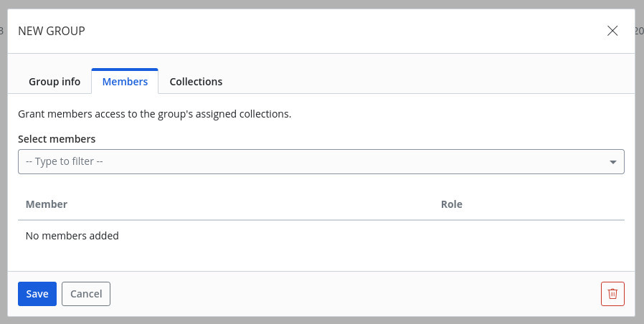Image resolution: width=644 pixels, height=324 pixels.
Task: Click the dimmed backdrop right of the dialog
Action: point(640,179)
